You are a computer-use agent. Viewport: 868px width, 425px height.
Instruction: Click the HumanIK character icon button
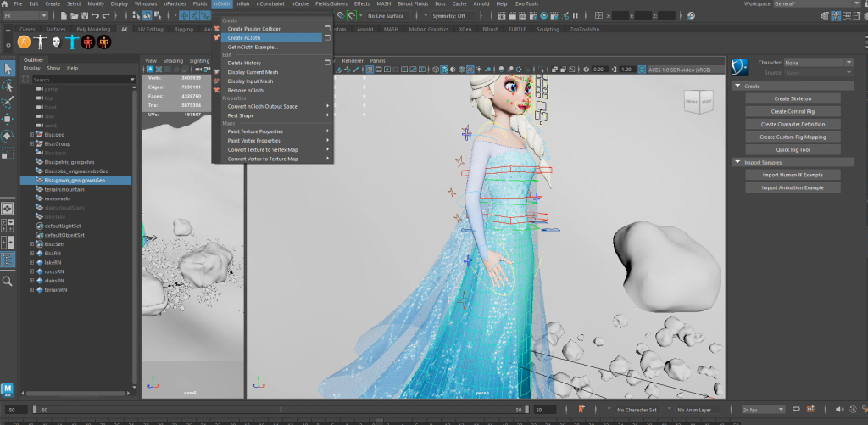pyautogui.click(x=740, y=67)
